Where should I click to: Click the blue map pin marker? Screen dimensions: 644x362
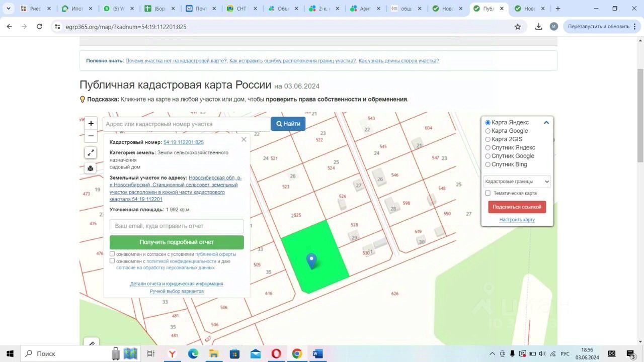click(311, 260)
